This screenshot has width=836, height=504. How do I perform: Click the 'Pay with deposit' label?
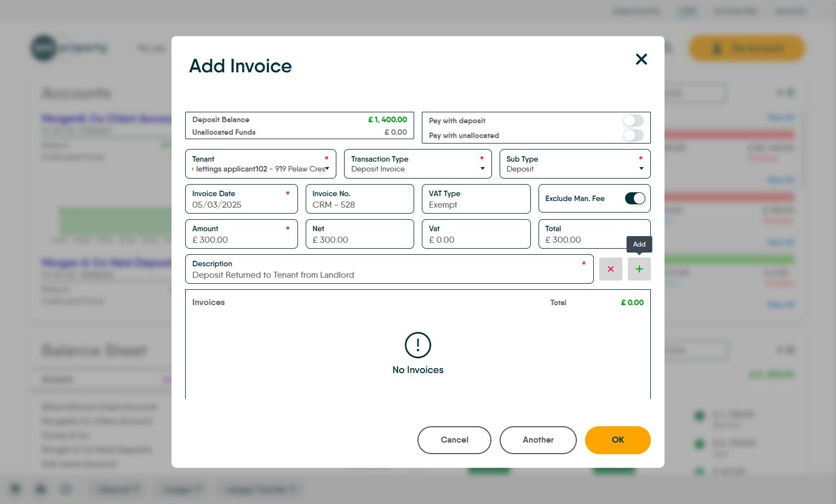(457, 121)
